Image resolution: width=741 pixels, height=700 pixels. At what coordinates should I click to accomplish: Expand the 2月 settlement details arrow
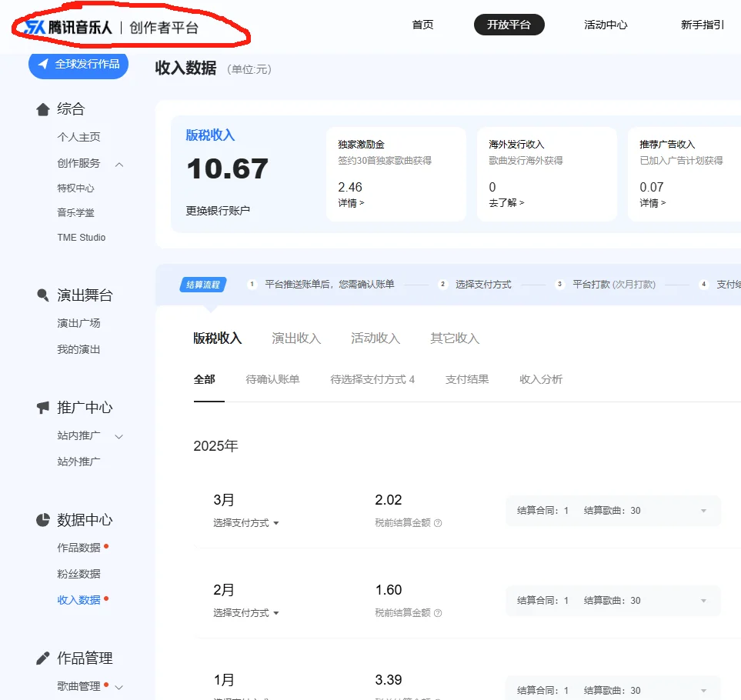(703, 600)
